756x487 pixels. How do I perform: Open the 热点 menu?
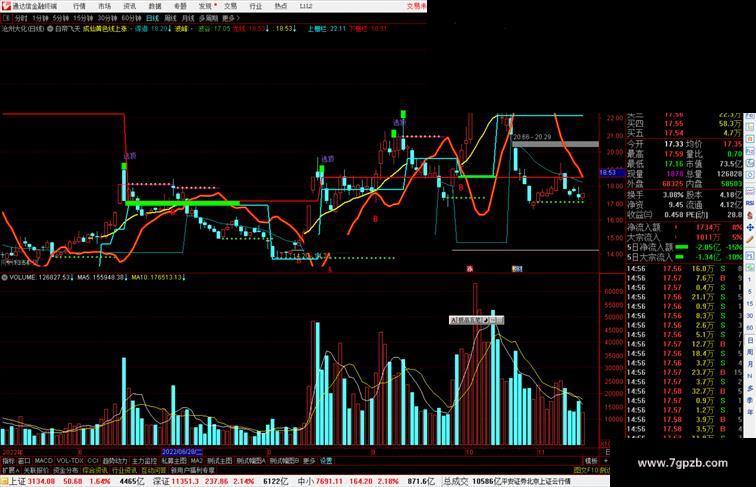point(281,6)
